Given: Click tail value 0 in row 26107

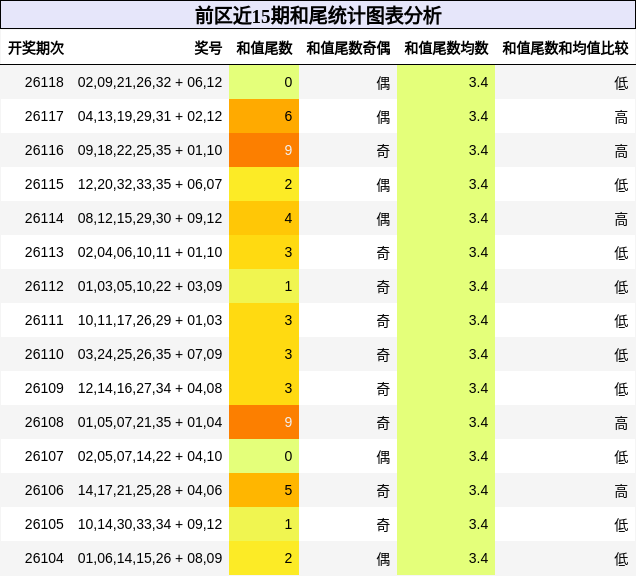Looking at the screenshot, I should [264, 456].
